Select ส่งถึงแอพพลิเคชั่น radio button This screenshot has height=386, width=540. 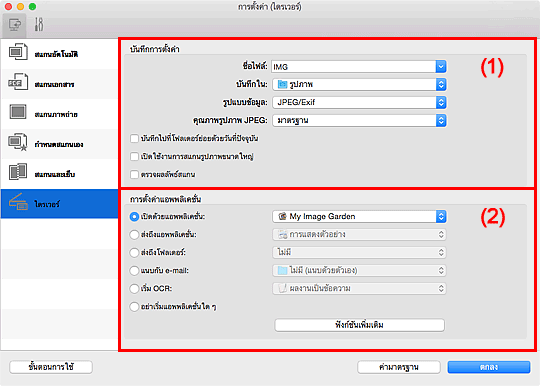(134, 234)
